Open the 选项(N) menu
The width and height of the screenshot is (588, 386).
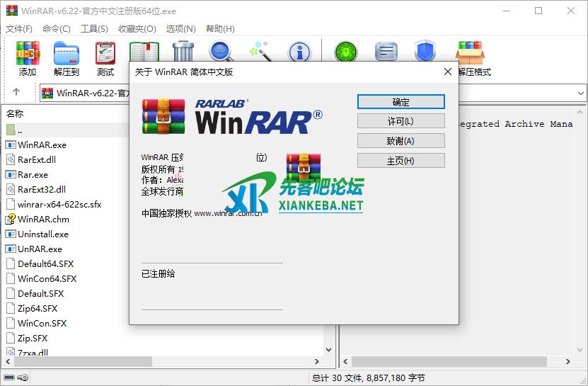pyautogui.click(x=180, y=29)
